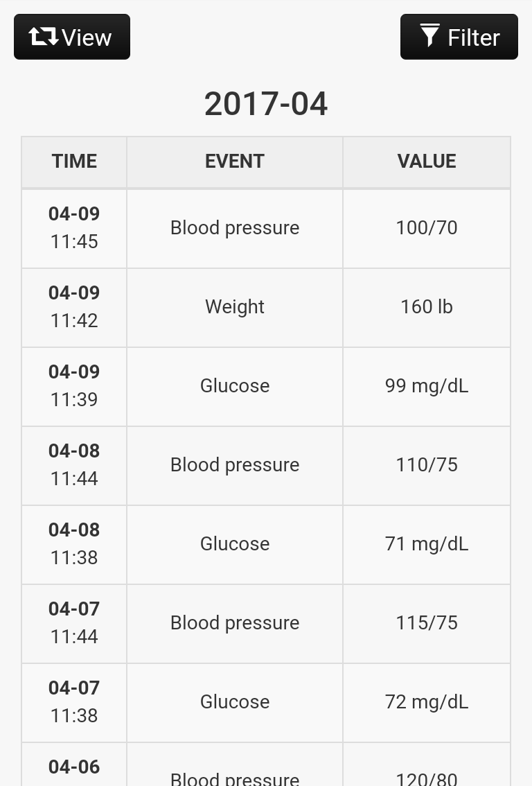Click the EVENT column header

tap(235, 161)
